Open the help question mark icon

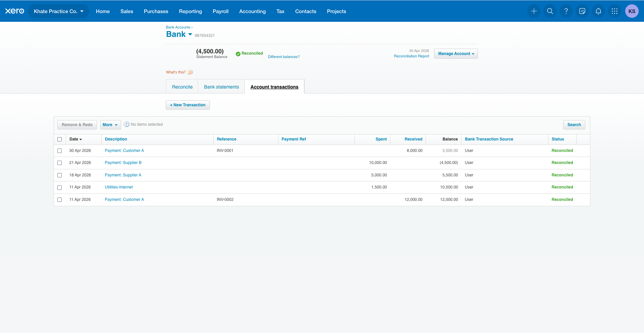click(x=566, y=11)
